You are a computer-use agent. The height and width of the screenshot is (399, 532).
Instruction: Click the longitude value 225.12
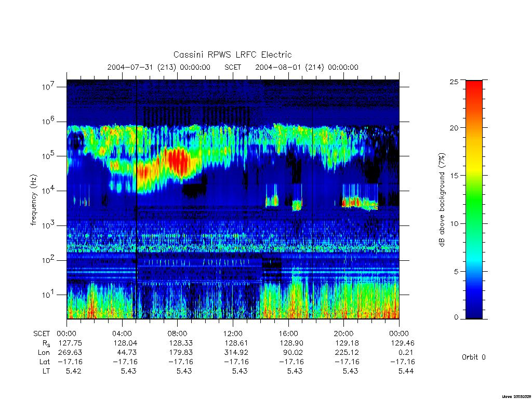click(x=347, y=353)
